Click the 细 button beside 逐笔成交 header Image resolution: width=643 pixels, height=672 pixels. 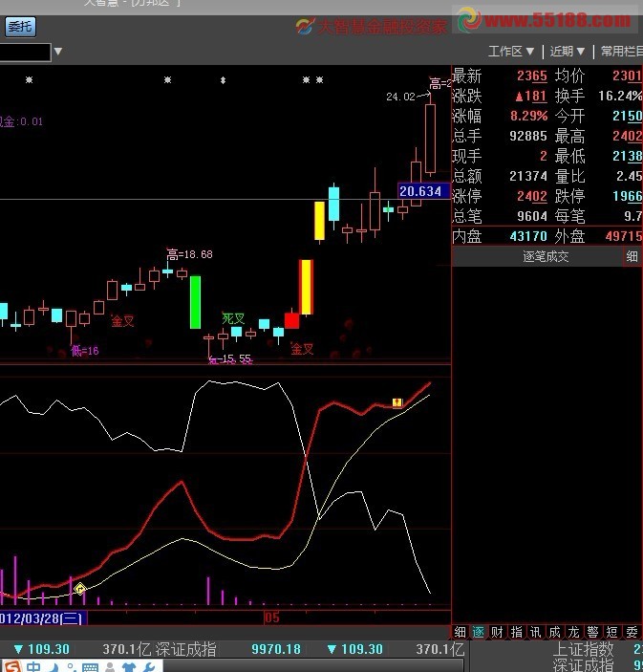(632, 256)
